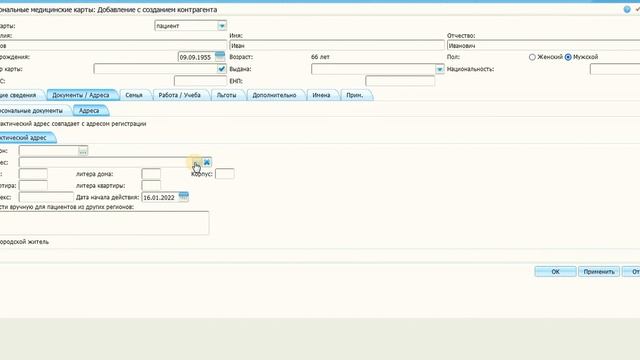Click the date field showing 16.01.2022
640x360 pixels.
pyautogui.click(x=160, y=197)
